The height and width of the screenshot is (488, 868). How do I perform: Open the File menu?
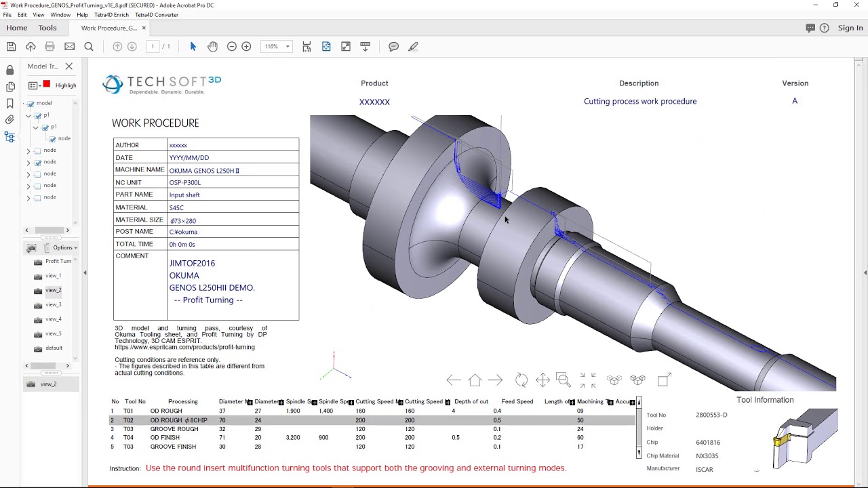[x=7, y=15]
